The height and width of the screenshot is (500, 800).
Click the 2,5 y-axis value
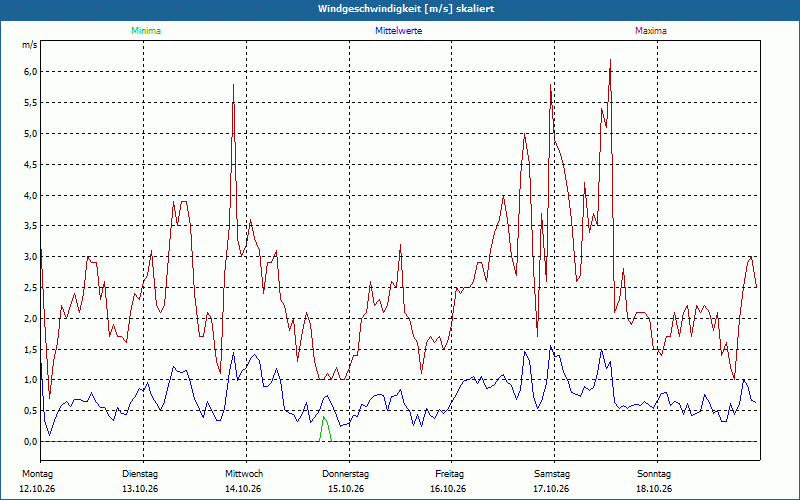31,288
